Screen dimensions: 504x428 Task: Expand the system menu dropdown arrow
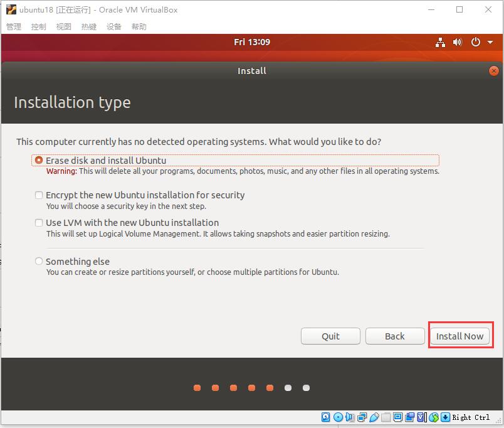click(490, 42)
